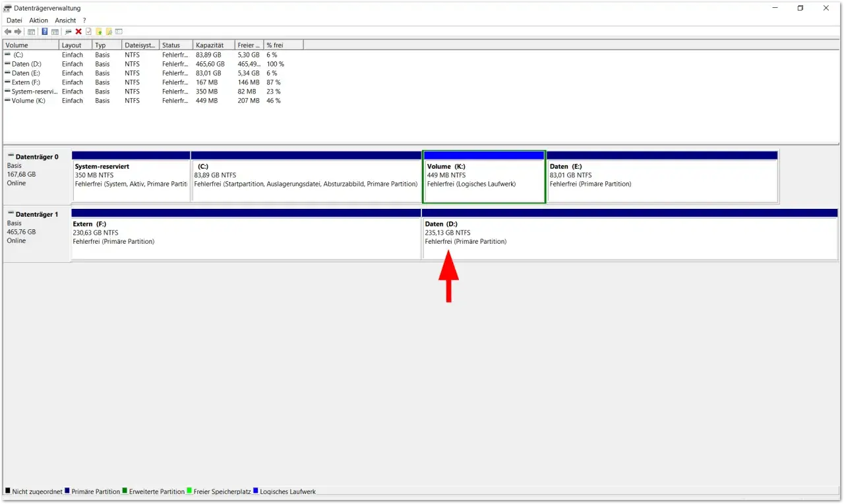
Task: Open properties via the checkmark sheet icon
Action: [88, 32]
